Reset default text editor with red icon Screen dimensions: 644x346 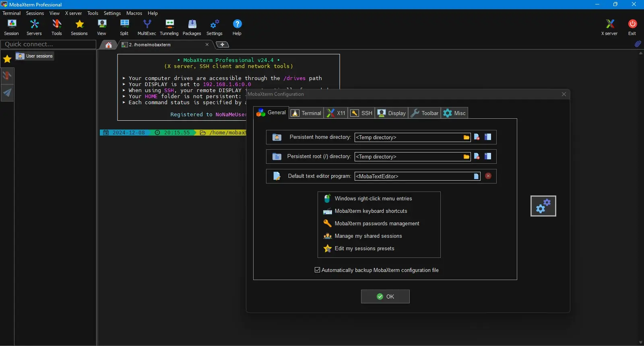[488, 176]
